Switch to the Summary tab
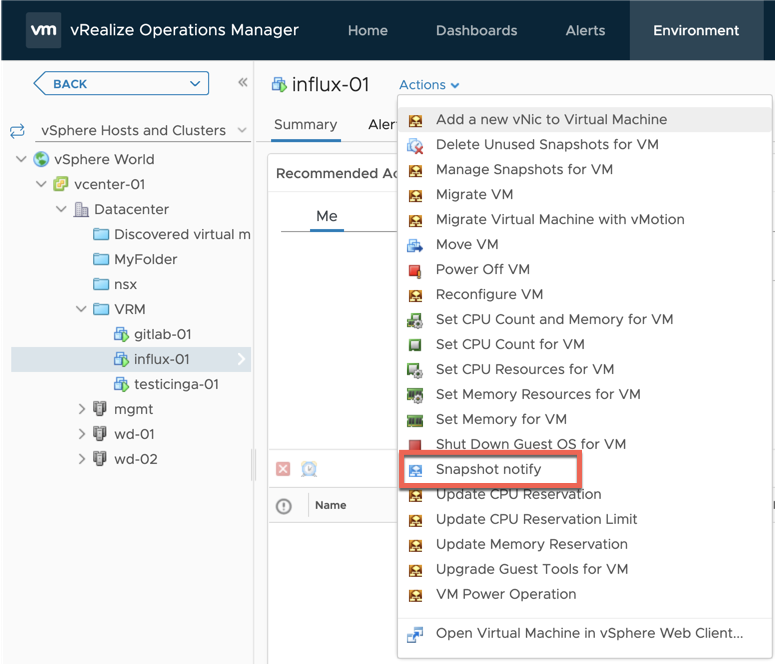This screenshot has width=775, height=664. [x=305, y=125]
